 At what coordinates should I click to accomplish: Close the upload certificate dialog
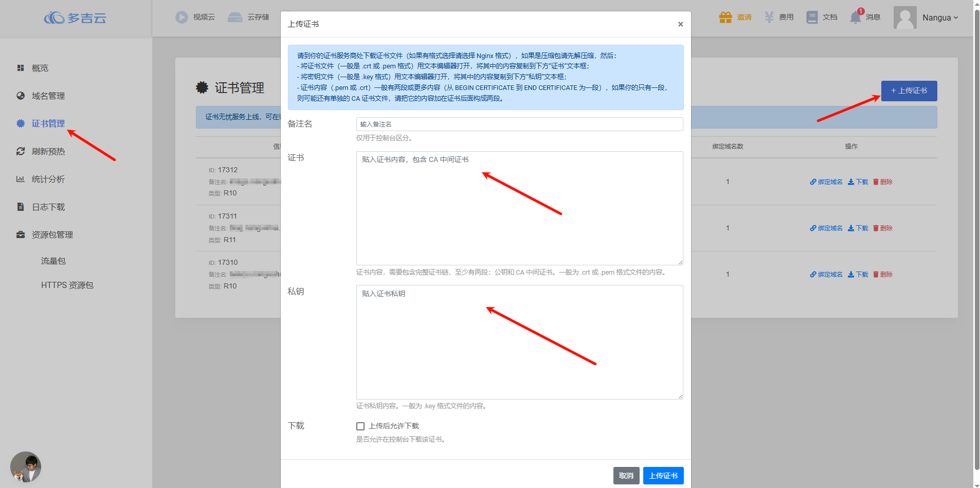[x=680, y=24]
